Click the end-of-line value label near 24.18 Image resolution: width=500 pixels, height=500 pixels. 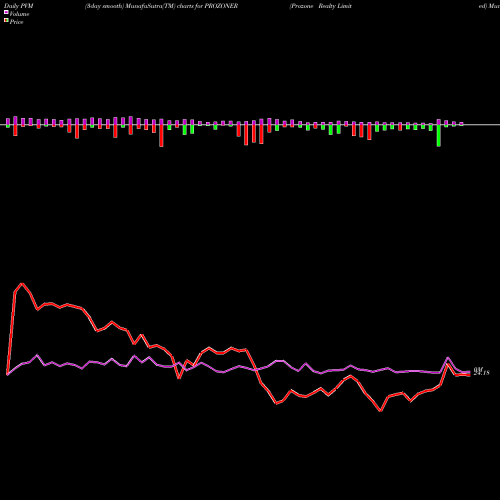(481, 372)
